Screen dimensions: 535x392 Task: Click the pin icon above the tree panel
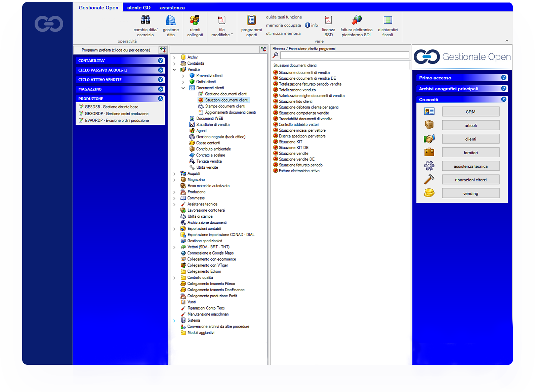(x=263, y=49)
